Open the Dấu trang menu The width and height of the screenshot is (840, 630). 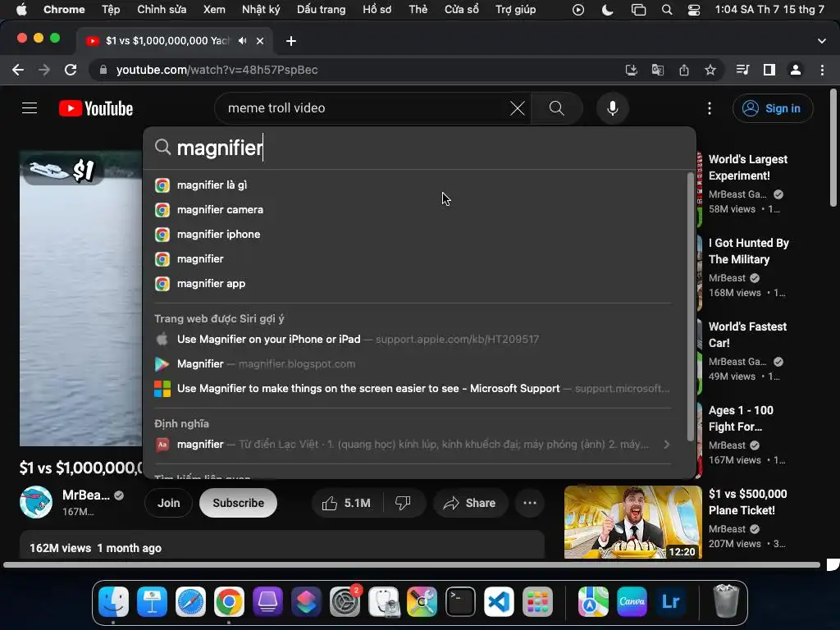tap(322, 9)
